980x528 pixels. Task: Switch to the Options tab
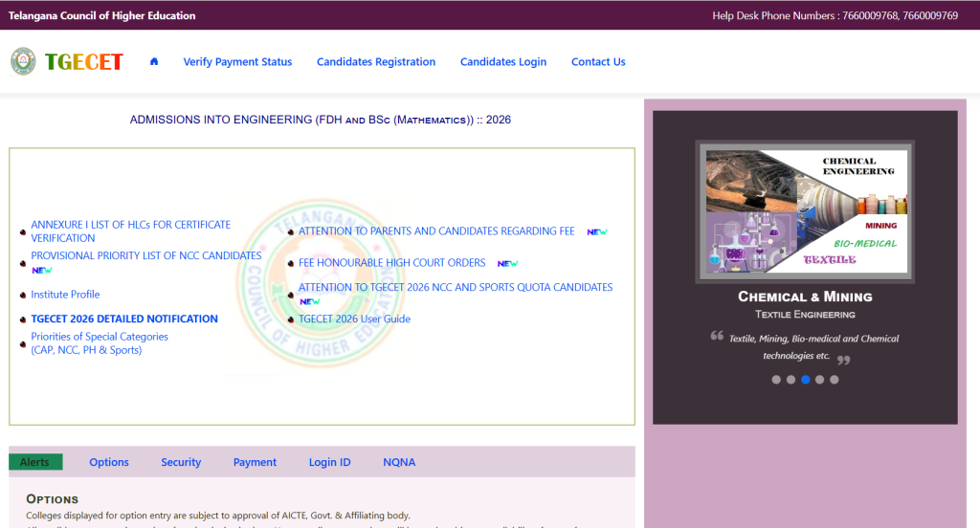point(109,462)
